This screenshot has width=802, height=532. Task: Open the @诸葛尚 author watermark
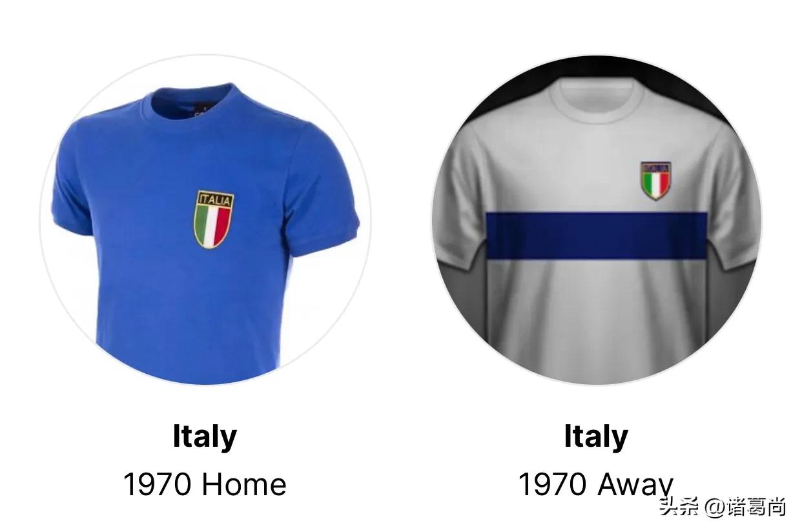(745, 507)
